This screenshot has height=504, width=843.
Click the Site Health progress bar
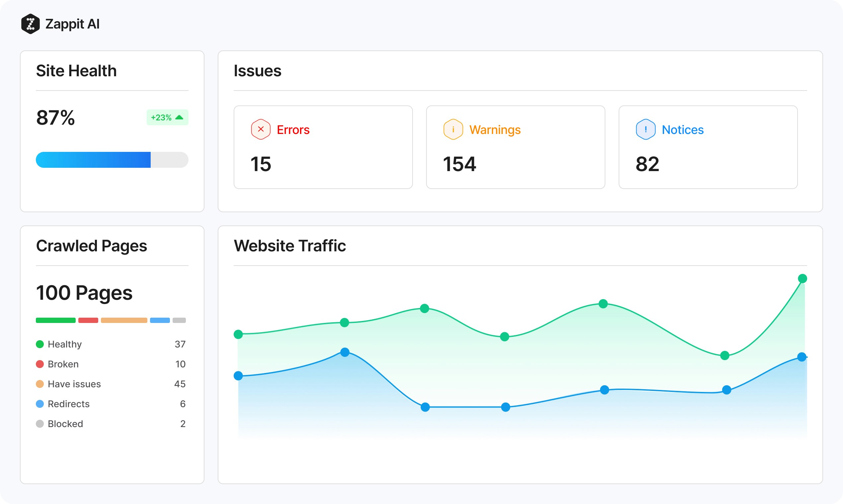coord(112,159)
